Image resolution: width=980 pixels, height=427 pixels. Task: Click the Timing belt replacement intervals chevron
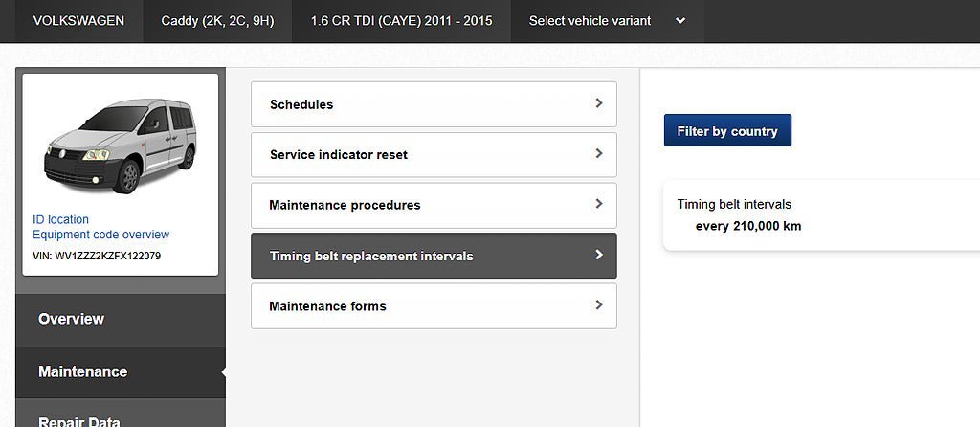599,255
